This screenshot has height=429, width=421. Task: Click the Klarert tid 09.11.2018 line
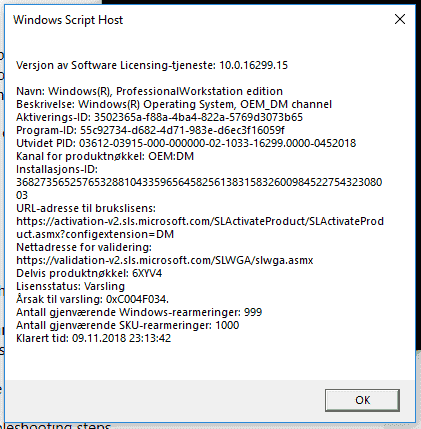(93, 338)
